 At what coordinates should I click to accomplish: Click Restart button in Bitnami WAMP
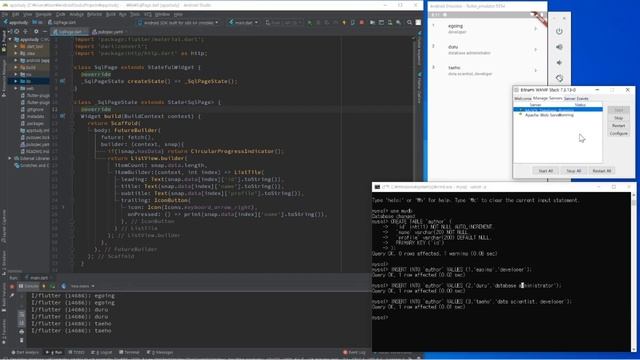pos(618,126)
